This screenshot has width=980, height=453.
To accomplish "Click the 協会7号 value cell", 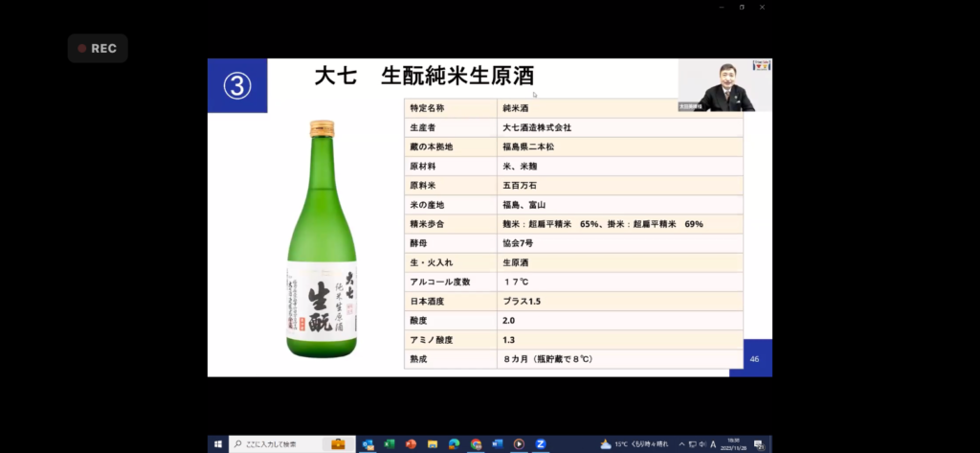I will click(620, 243).
